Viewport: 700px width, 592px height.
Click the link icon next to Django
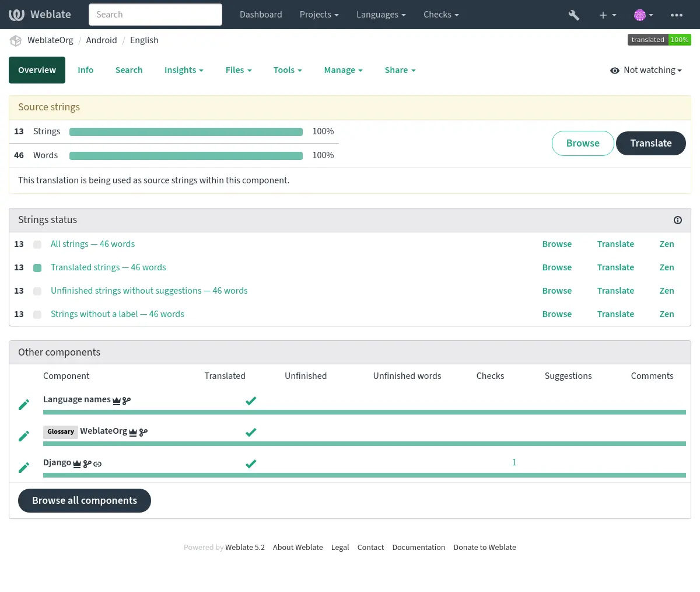pyautogui.click(x=97, y=464)
